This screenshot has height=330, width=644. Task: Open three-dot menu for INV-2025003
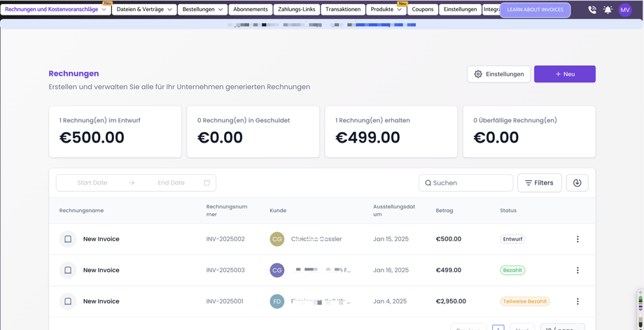pos(577,271)
